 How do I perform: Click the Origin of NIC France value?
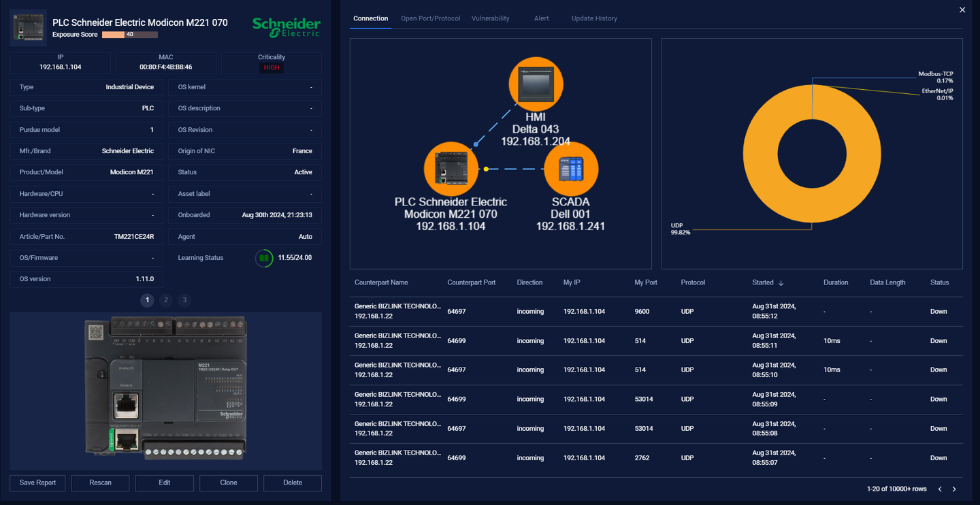click(302, 151)
